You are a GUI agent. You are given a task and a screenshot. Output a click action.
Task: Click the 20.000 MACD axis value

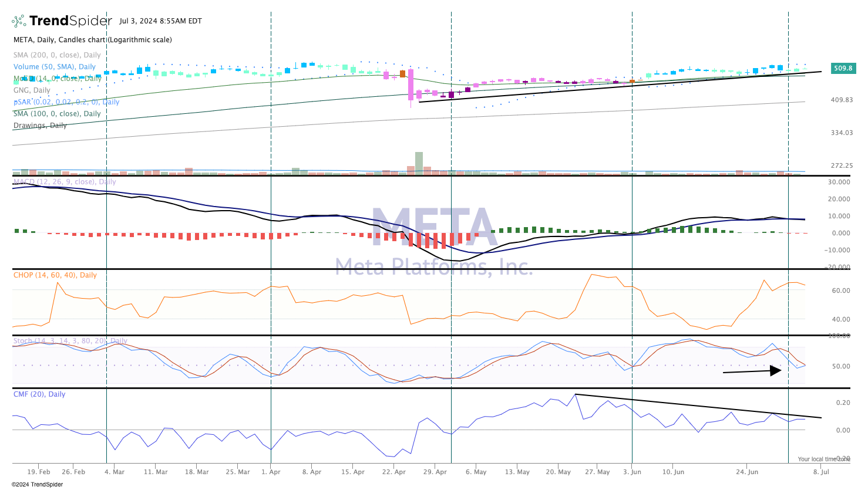pyautogui.click(x=839, y=199)
